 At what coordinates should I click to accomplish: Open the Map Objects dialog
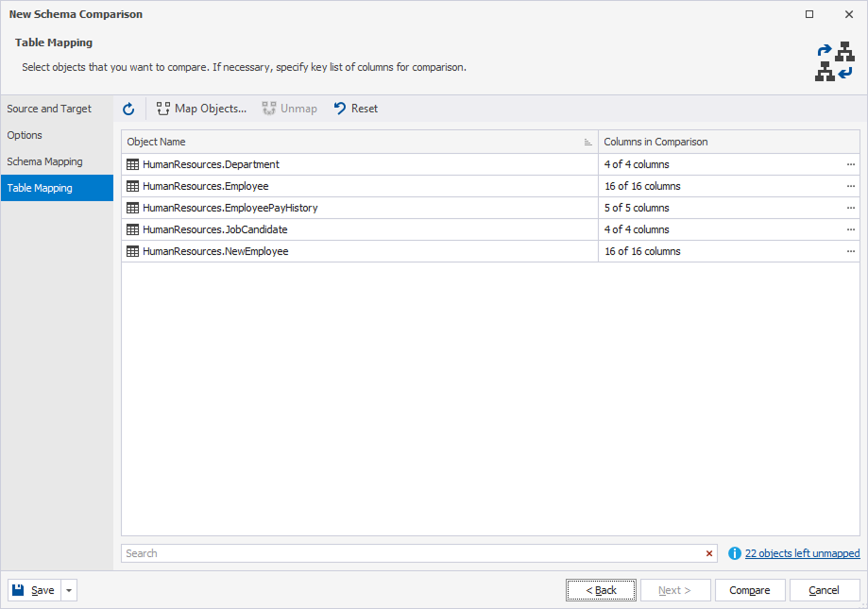pos(201,109)
